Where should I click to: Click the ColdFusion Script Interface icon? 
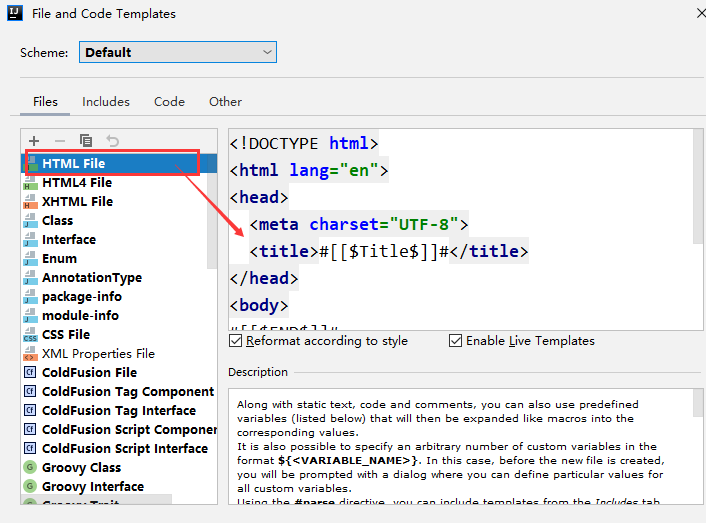30,448
